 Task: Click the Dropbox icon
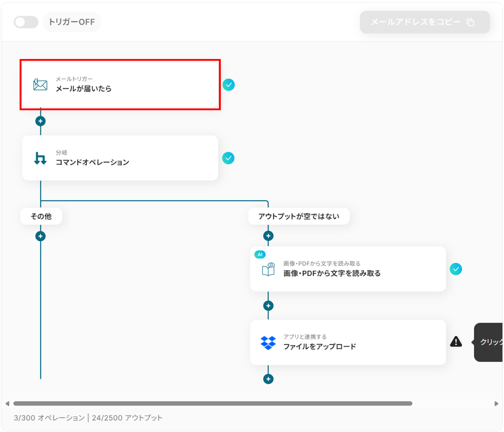coord(268,343)
